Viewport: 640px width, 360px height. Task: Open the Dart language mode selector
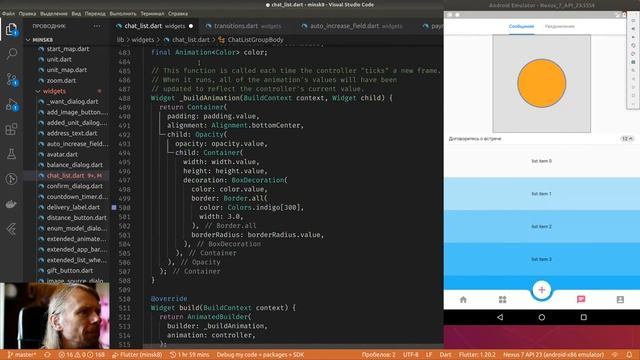tap(445, 355)
